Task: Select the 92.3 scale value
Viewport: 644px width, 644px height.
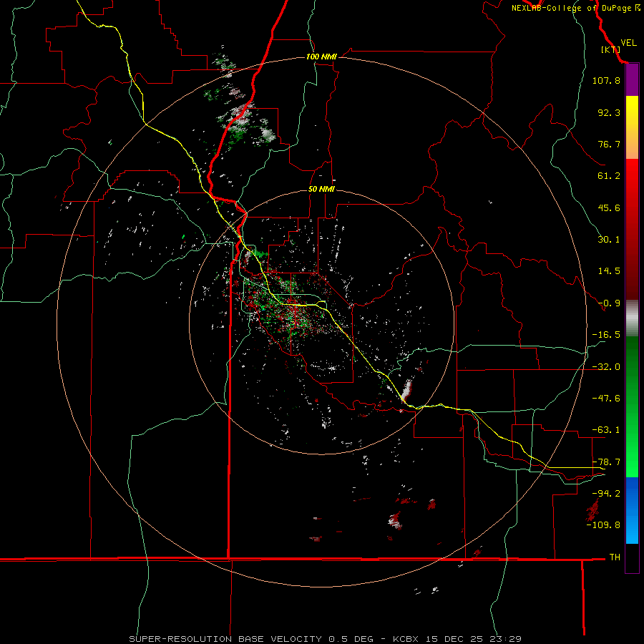Action: click(x=609, y=112)
